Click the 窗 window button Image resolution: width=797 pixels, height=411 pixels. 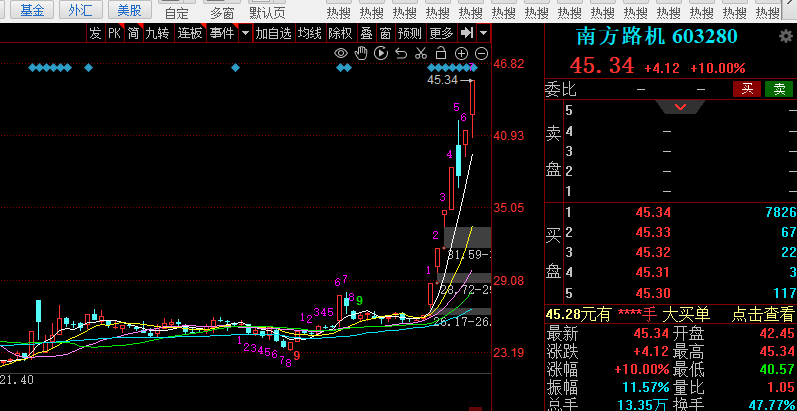tap(385, 34)
